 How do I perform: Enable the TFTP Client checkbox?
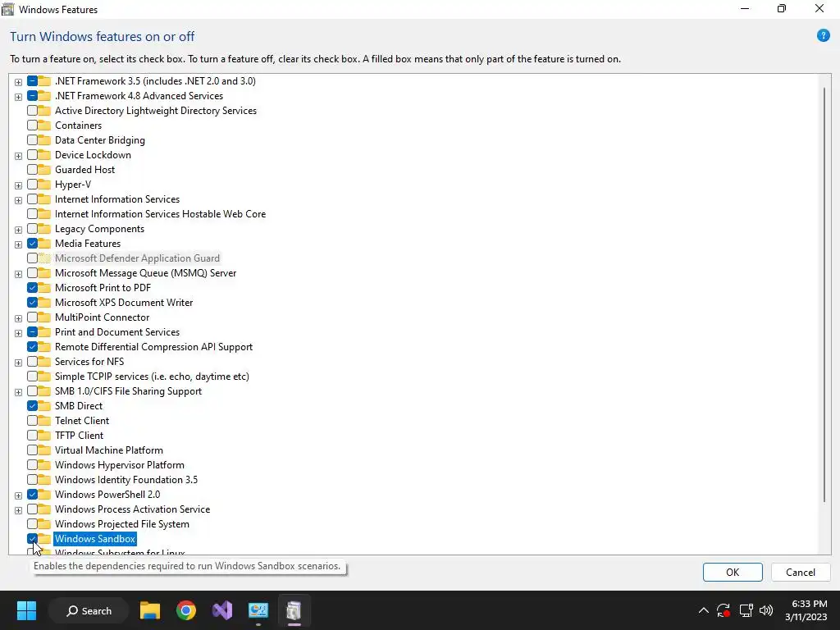pos(32,436)
